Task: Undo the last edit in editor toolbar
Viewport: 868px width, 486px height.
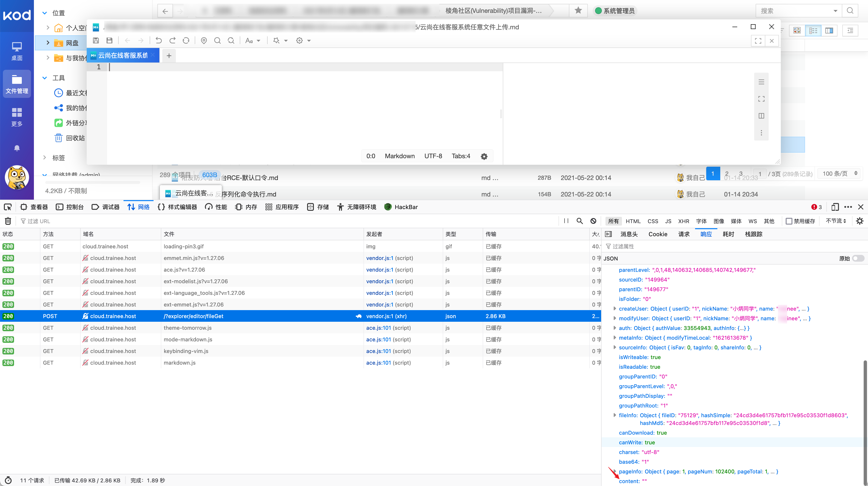Action: point(159,40)
